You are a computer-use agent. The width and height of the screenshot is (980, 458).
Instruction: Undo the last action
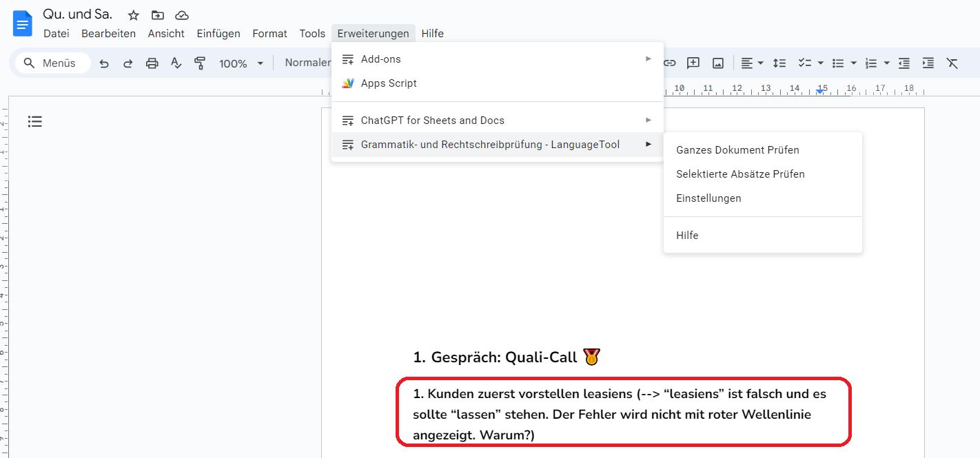point(104,63)
